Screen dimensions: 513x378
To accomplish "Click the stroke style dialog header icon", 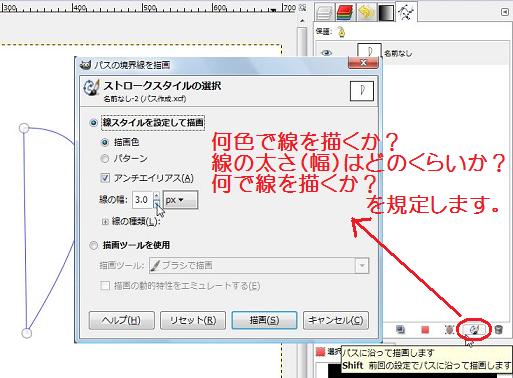I will coord(91,88).
